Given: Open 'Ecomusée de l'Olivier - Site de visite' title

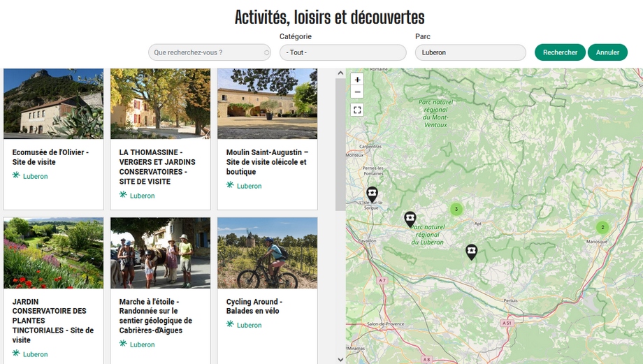Looking at the screenshot, I should click(50, 157).
